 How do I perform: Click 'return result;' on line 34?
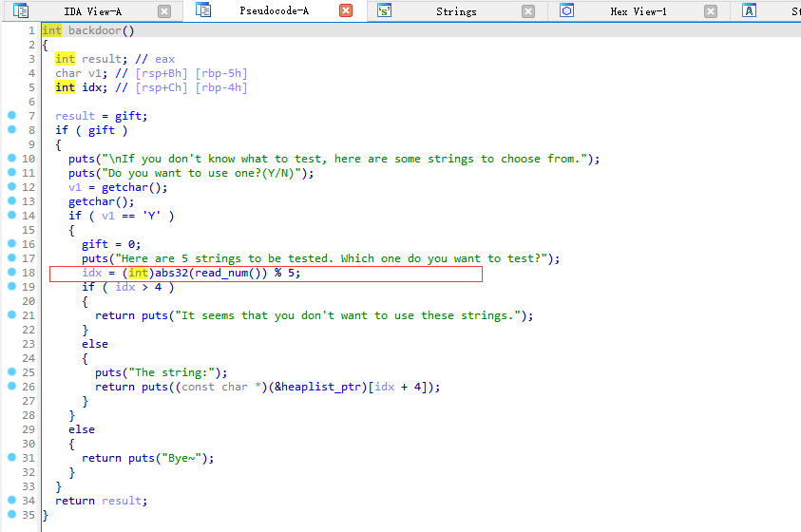point(101,501)
